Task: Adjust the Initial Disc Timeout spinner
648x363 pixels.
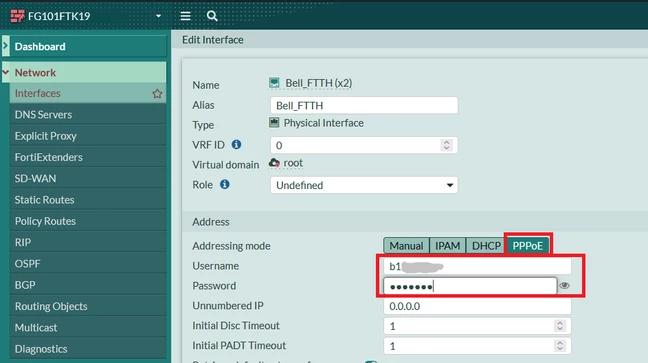Action: pyautogui.click(x=560, y=326)
